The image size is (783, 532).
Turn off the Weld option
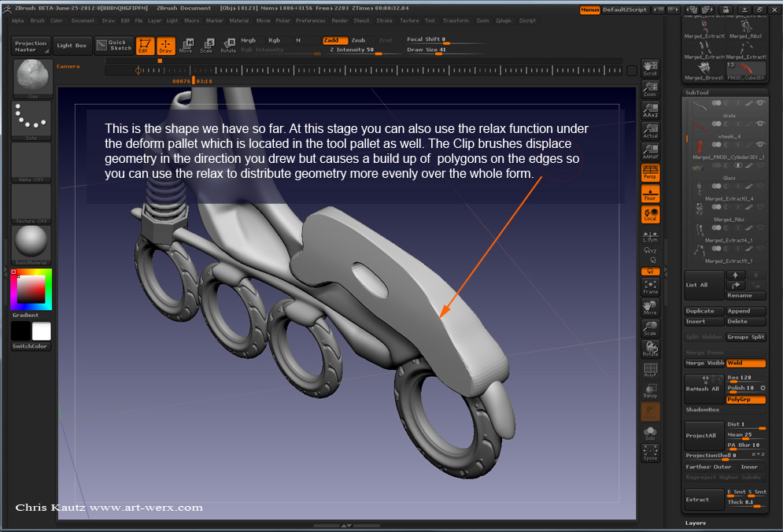pyautogui.click(x=745, y=363)
